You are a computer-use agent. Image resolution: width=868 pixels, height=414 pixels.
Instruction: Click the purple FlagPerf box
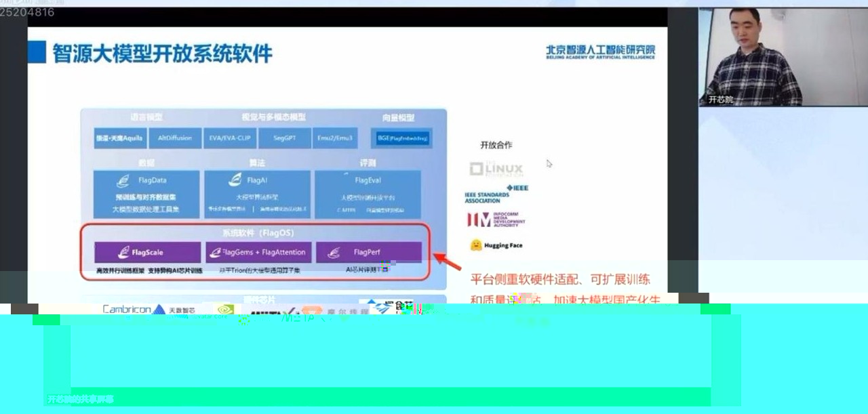369,252
